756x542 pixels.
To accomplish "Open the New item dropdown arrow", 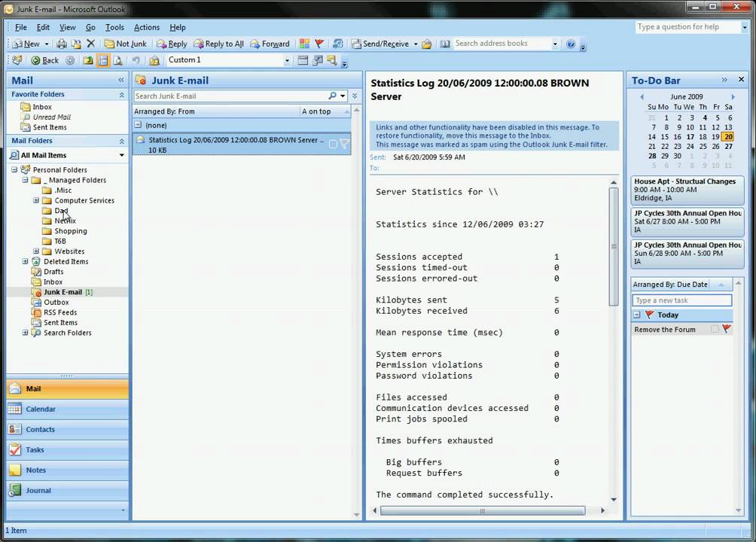I will coord(47,44).
